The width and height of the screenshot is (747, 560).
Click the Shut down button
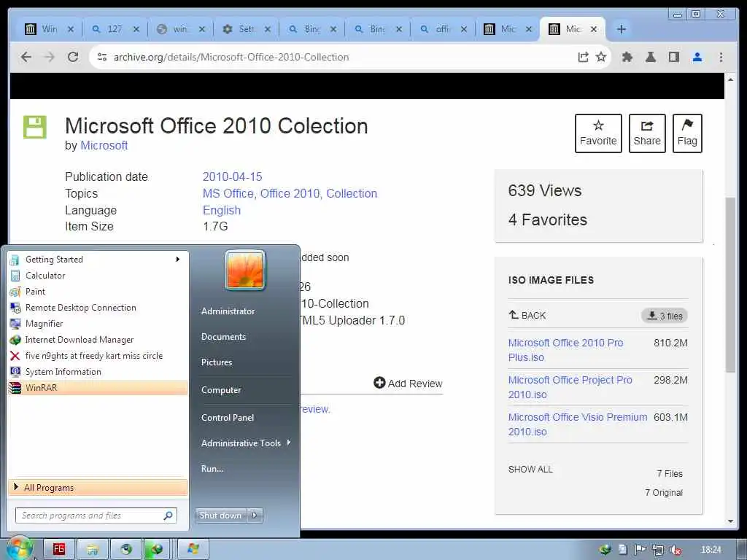tap(220, 516)
